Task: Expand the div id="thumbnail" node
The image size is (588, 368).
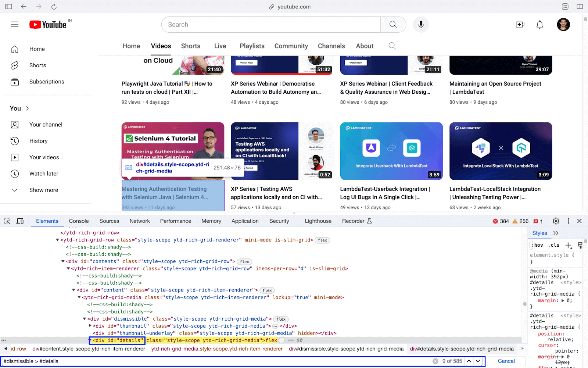Action: pos(90,326)
